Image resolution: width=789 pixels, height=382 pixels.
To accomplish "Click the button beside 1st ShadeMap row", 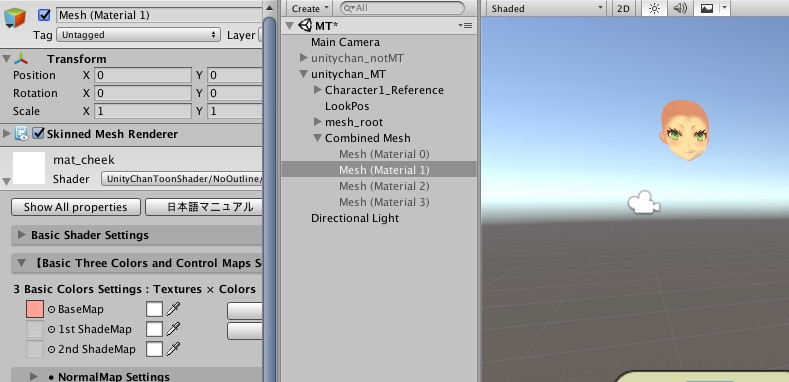I will pos(245,331).
